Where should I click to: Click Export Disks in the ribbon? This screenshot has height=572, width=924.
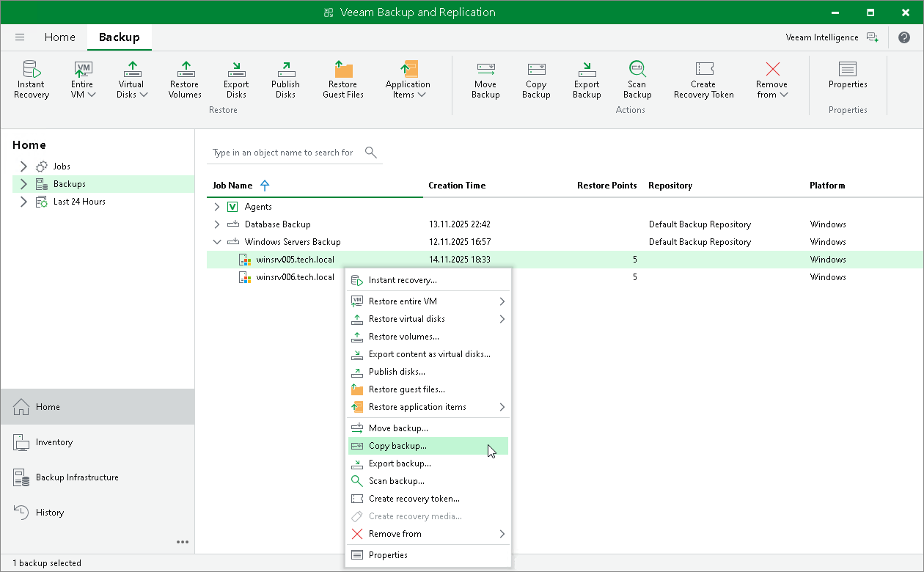pos(236,79)
